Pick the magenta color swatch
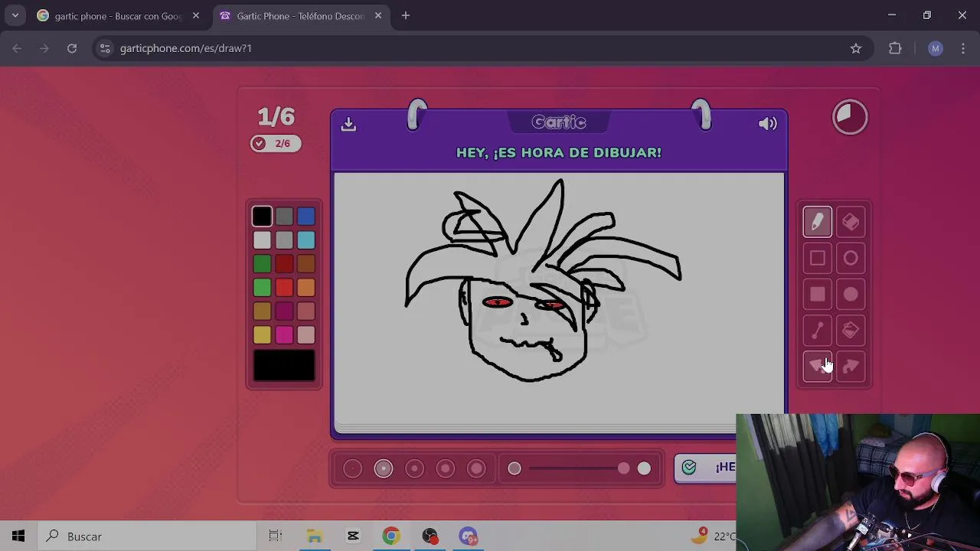Screen dimensions: 980x551 coord(284,311)
